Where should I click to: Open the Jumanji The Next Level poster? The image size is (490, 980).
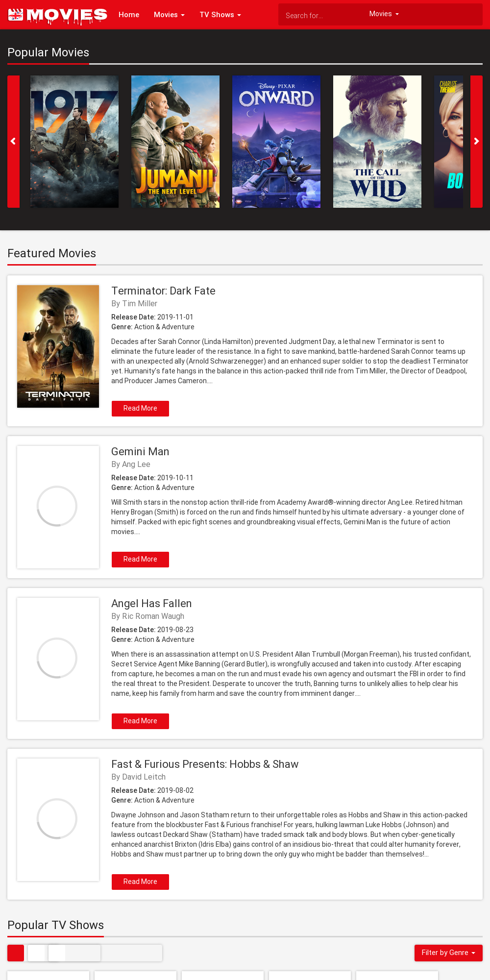click(175, 142)
